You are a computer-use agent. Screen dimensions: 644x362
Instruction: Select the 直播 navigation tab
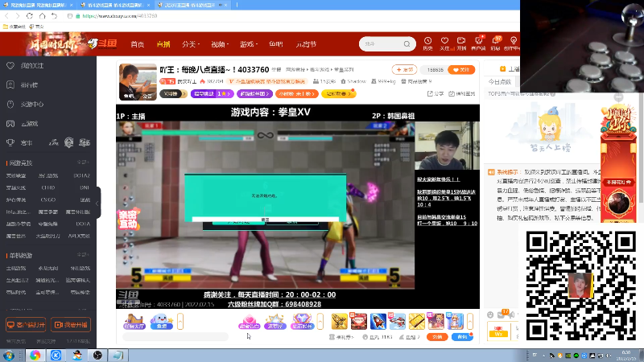163,44
